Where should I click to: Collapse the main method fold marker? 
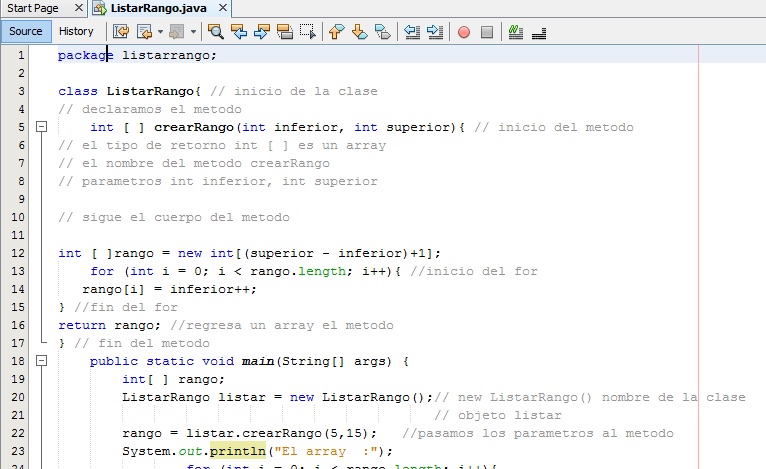click(x=41, y=362)
